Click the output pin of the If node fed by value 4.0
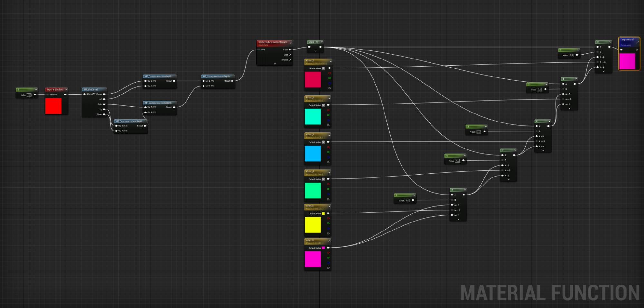644x308 pixels. 514,155
